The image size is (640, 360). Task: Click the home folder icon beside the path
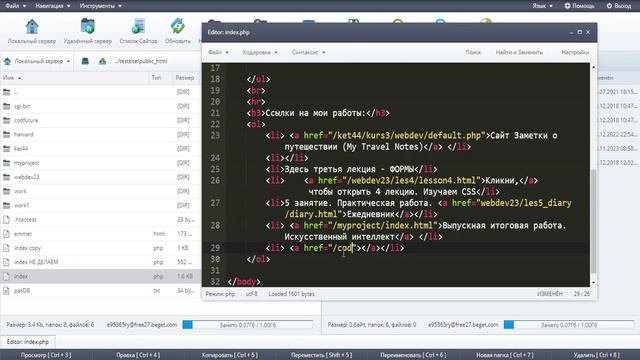[102, 61]
